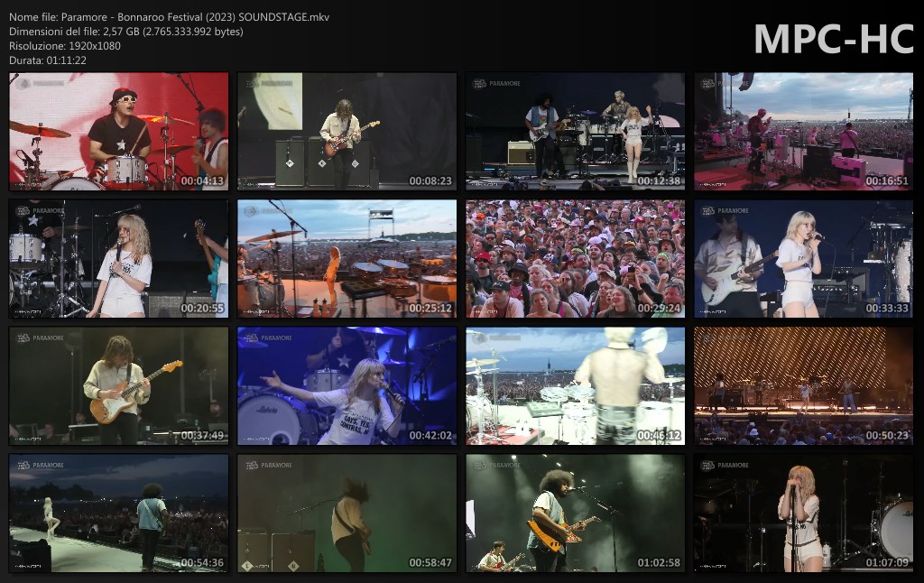
Task: Select the wide stage thumbnail at 00:50:23
Action: (x=803, y=386)
